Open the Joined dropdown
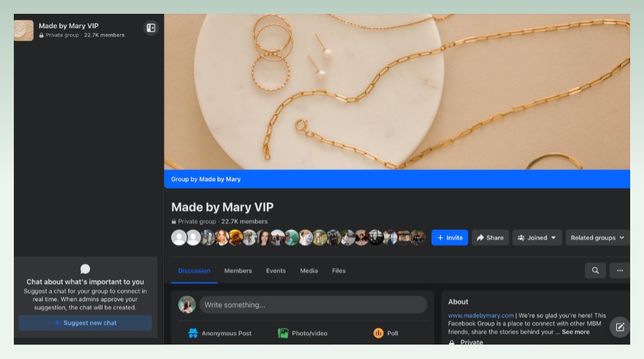The width and height of the screenshot is (644, 359). coord(537,238)
